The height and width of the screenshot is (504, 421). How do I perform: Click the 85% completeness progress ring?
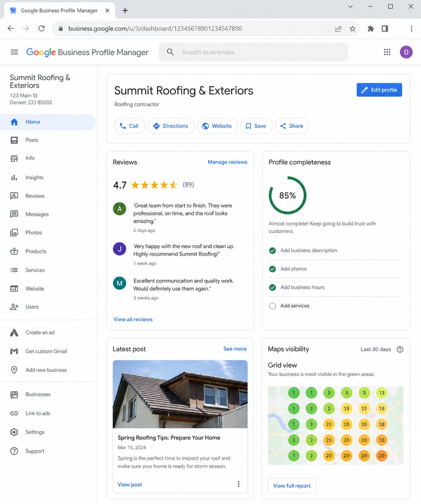pyautogui.click(x=288, y=195)
